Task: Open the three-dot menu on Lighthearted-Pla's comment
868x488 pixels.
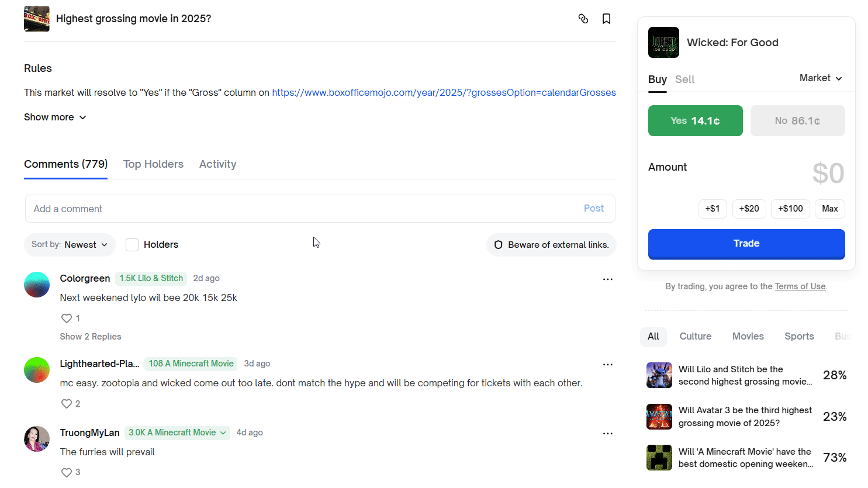Action: (x=607, y=365)
